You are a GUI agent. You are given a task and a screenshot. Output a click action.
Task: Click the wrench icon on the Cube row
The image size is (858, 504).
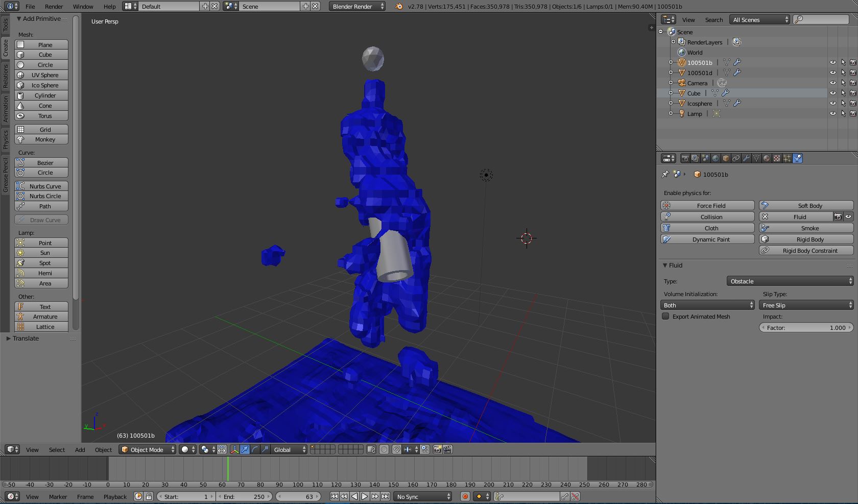(725, 93)
